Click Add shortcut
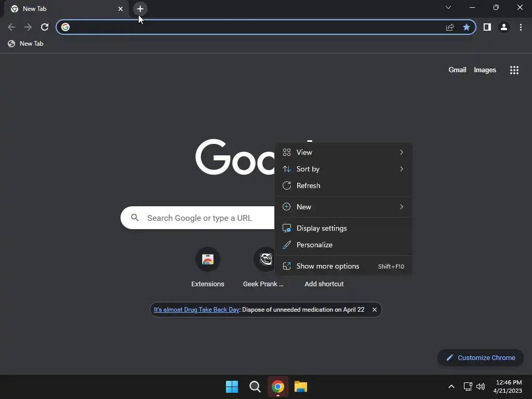Image resolution: width=532 pixels, height=399 pixels. pyautogui.click(x=324, y=284)
